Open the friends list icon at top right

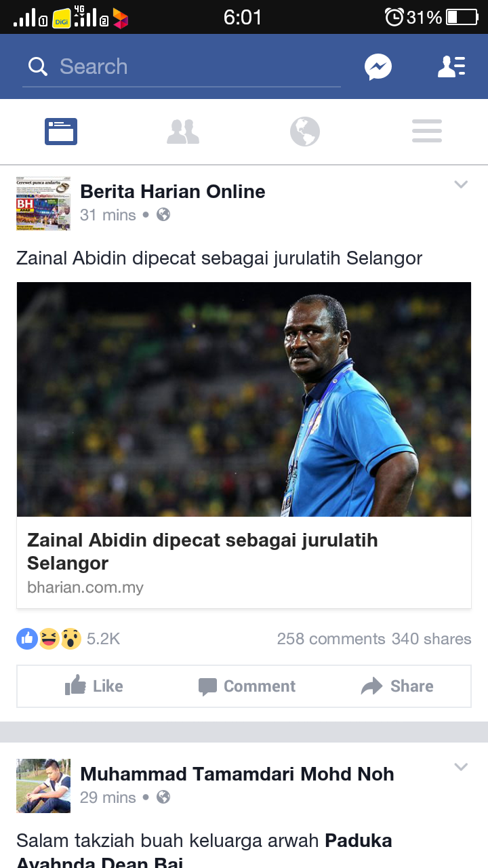[451, 66]
